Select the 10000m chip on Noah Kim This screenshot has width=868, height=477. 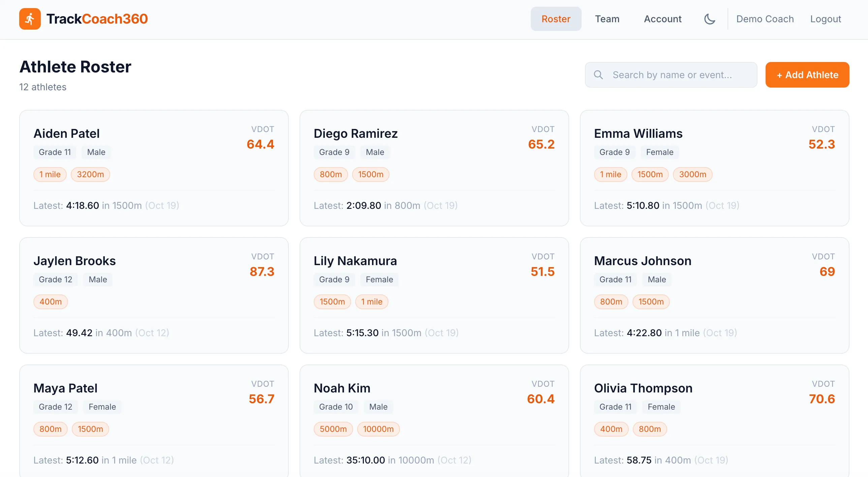378,429
